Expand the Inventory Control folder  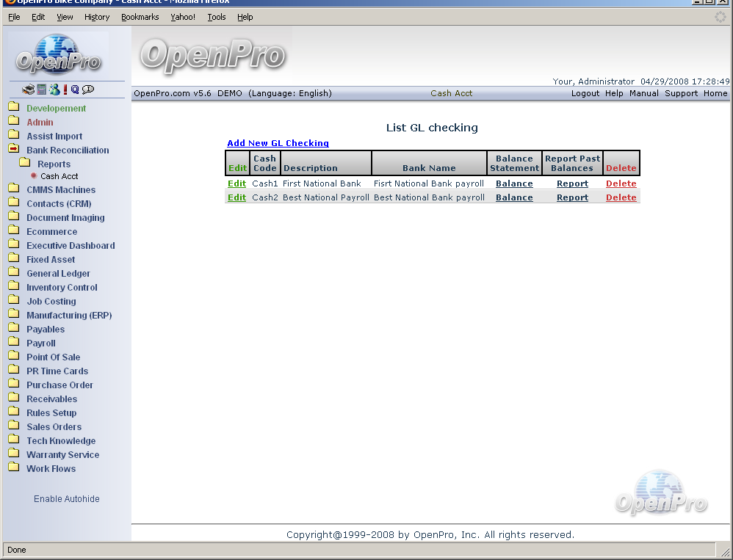[x=13, y=287]
